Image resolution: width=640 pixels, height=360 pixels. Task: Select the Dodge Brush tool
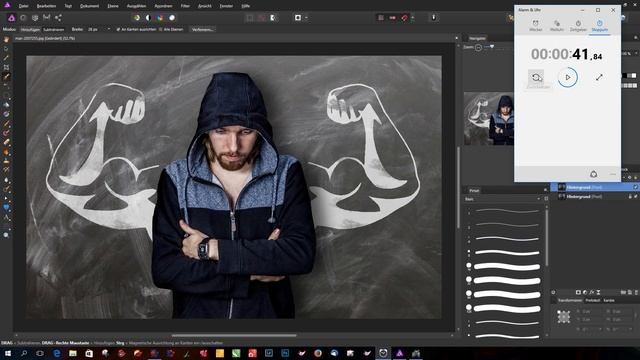click(x=6, y=152)
